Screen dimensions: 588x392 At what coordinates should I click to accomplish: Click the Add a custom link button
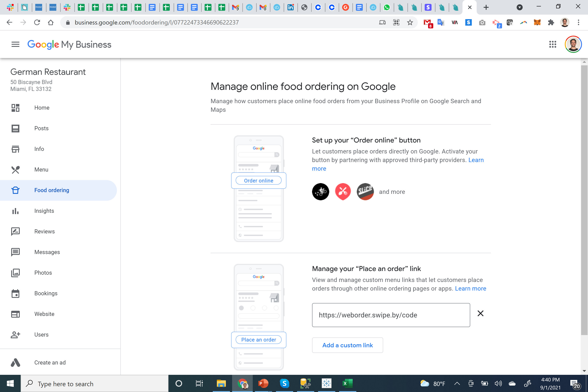pyautogui.click(x=348, y=345)
